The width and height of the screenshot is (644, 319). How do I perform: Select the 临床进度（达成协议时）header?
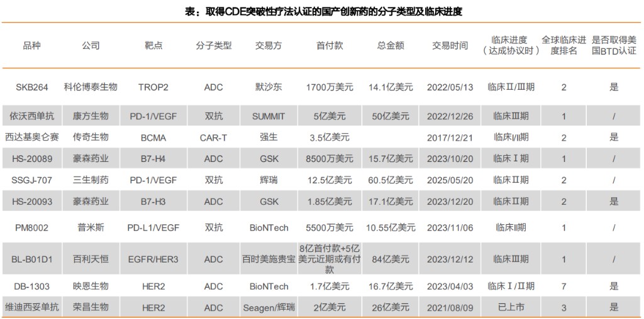pos(509,45)
